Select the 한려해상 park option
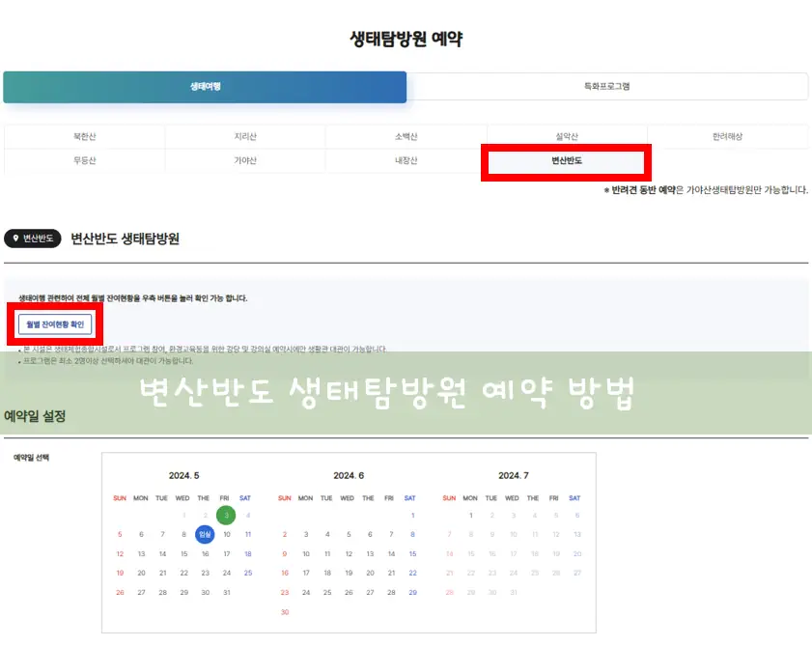 pos(728,136)
